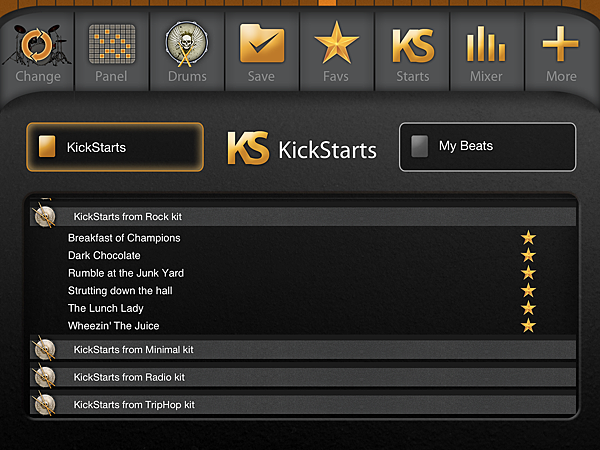Pick the Wheezin' The Juice beat
Image resolution: width=600 pixels, height=450 pixels.
(x=113, y=326)
